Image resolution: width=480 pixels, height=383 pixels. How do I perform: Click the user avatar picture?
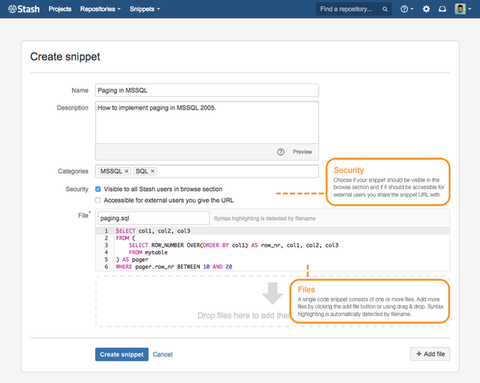460,9
